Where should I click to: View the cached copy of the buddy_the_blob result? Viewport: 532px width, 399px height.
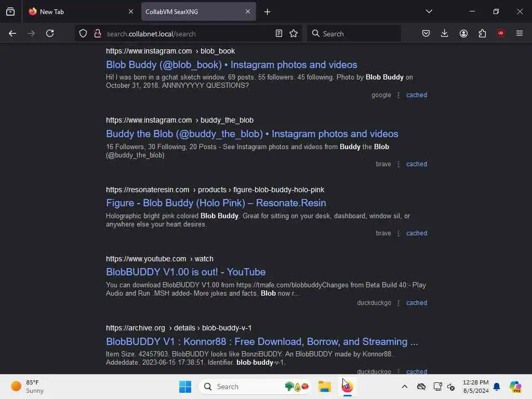click(x=417, y=164)
